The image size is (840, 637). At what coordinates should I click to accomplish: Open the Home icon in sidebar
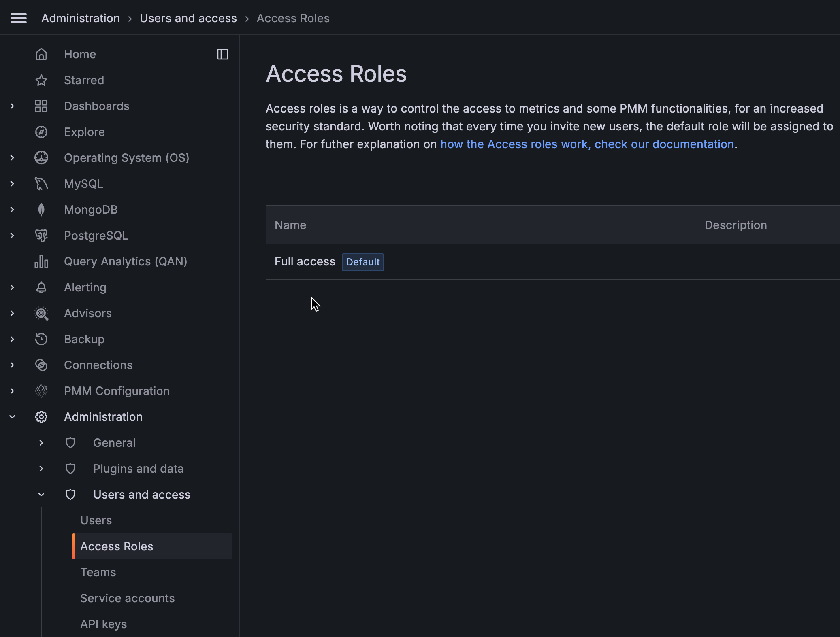pos(42,54)
